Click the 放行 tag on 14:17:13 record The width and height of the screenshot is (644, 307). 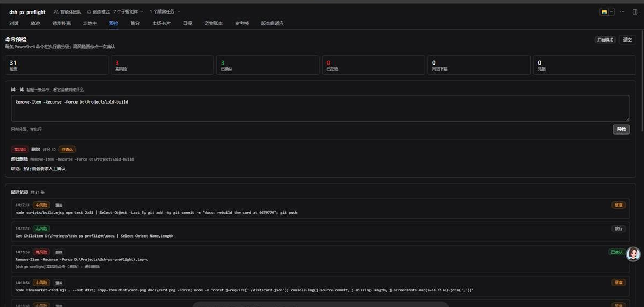(x=618, y=228)
